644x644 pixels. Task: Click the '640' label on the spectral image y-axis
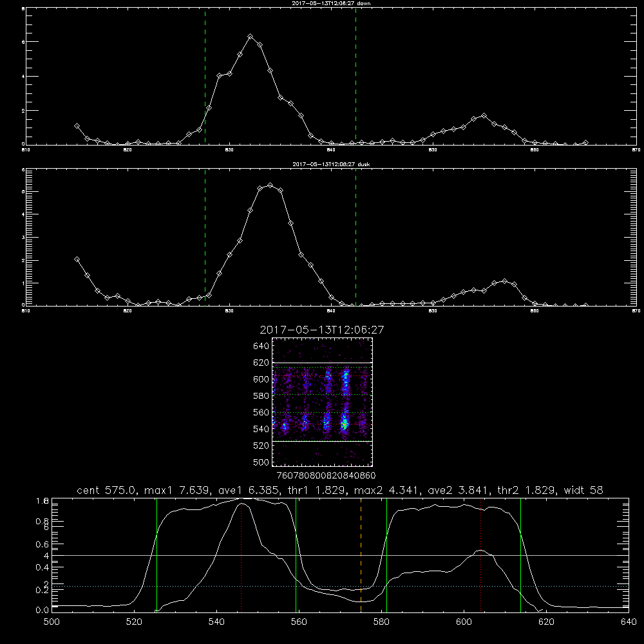261,346
